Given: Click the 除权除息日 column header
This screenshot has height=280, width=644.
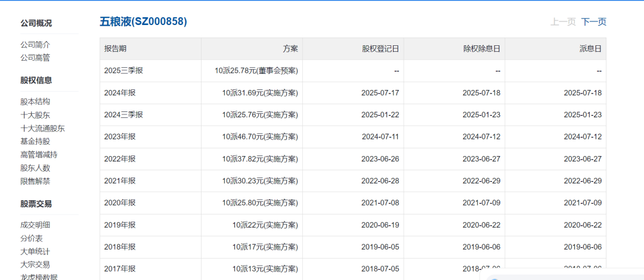Looking at the screenshot, I should point(481,49).
